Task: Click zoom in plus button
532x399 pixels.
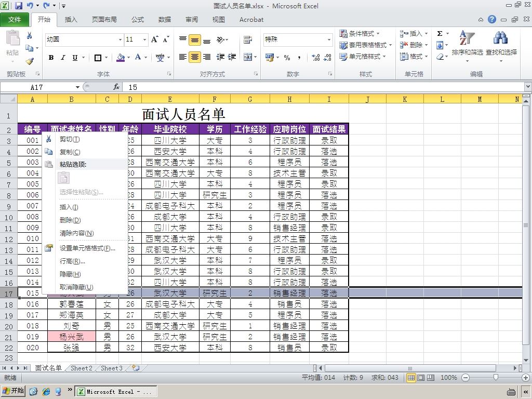Action: click(x=526, y=378)
